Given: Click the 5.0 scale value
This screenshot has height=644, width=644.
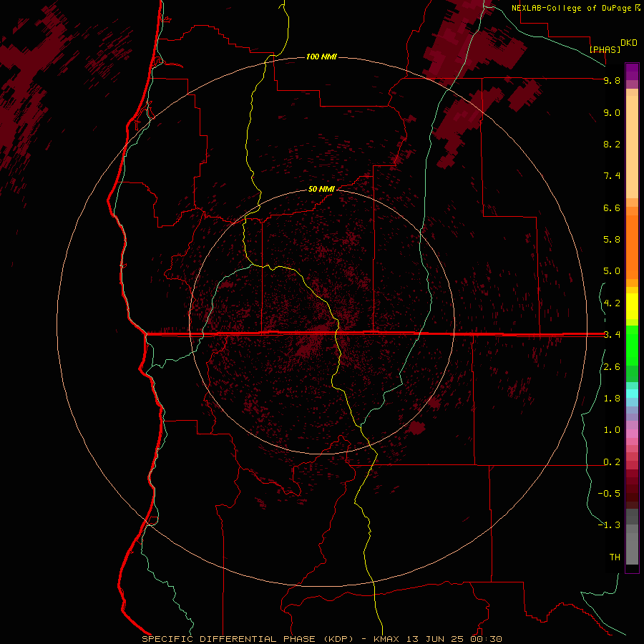Looking at the screenshot, I should coord(612,271).
